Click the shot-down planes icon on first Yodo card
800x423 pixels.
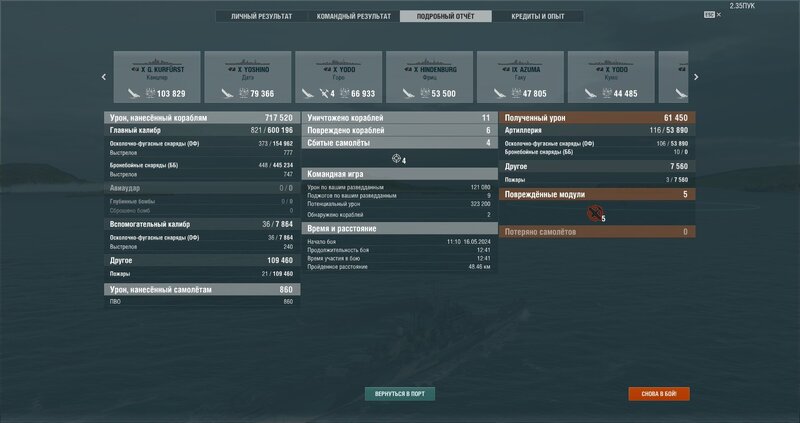coord(324,93)
